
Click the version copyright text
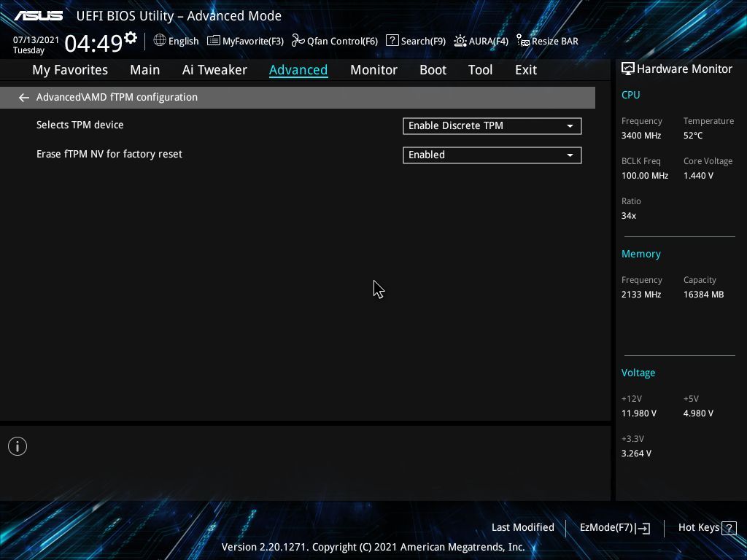(373, 547)
